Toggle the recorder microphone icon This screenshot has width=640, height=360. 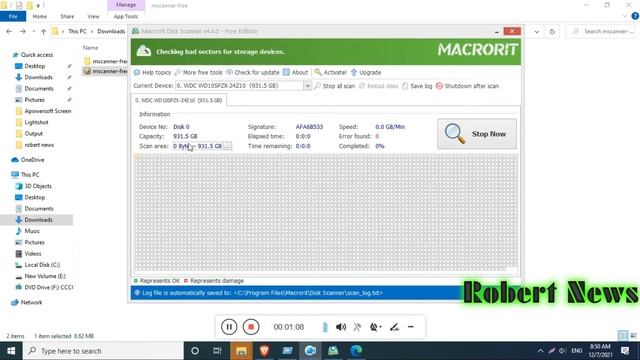click(x=357, y=327)
